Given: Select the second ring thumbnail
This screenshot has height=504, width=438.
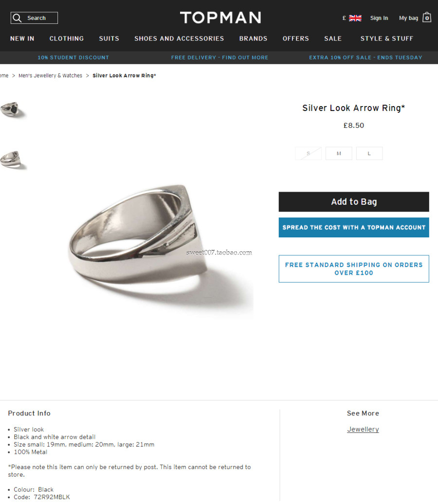Looking at the screenshot, I should click(12, 160).
